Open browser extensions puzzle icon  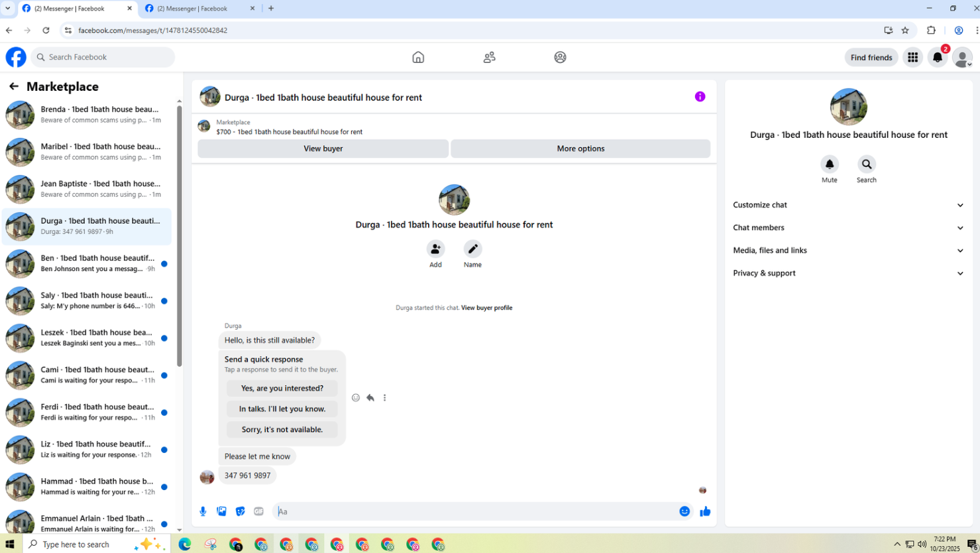pyautogui.click(x=931, y=30)
